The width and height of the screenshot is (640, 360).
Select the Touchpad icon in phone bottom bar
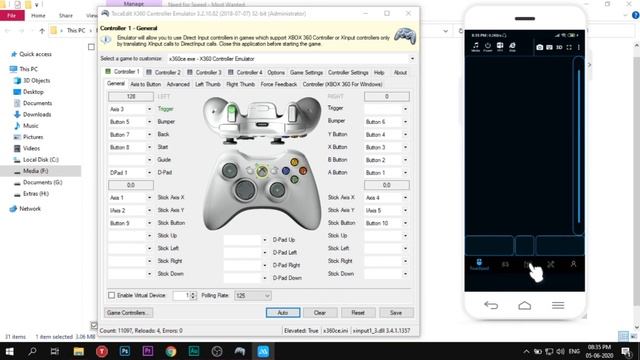click(x=479, y=264)
